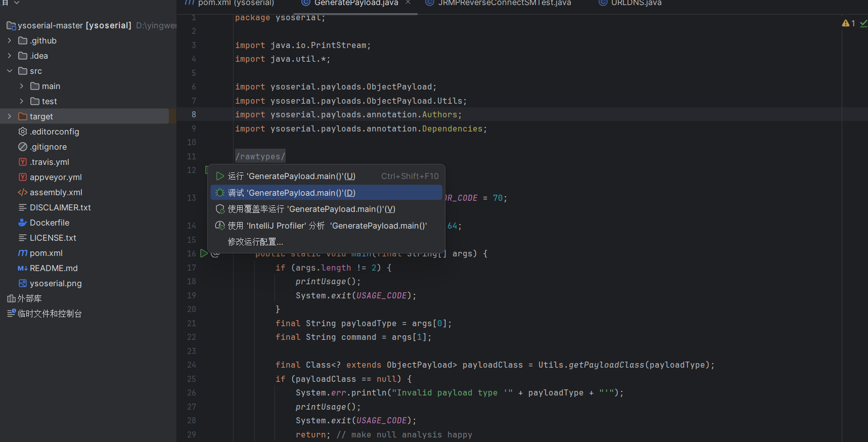The width and height of the screenshot is (868, 442).
Task: Select the ysoserial-master project root
Action: pos(74,25)
